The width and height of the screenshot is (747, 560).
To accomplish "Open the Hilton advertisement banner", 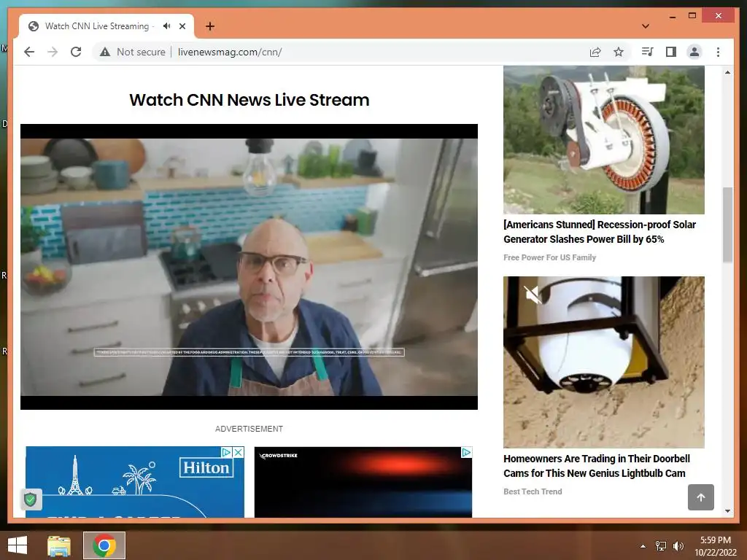I will (135, 482).
